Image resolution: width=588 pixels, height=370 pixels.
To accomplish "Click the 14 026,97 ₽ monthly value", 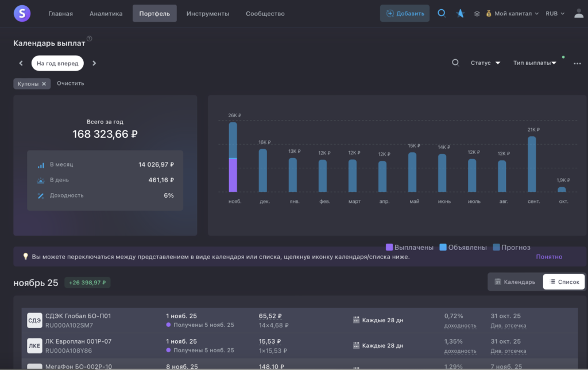I will click(156, 164).
